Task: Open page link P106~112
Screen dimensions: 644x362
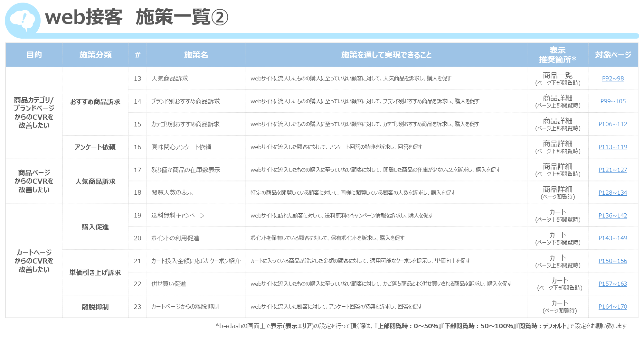Action: [x=613, y=124]
